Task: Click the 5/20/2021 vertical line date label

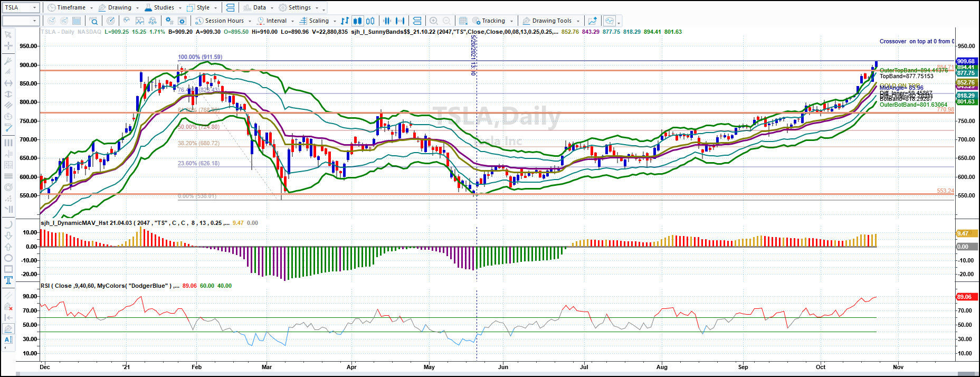Action: 473,55
